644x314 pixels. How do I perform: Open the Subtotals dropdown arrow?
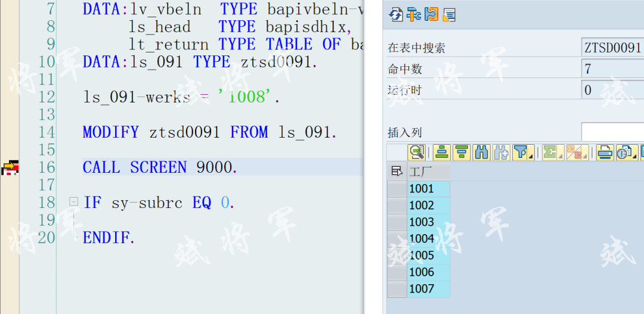point(586,156)
